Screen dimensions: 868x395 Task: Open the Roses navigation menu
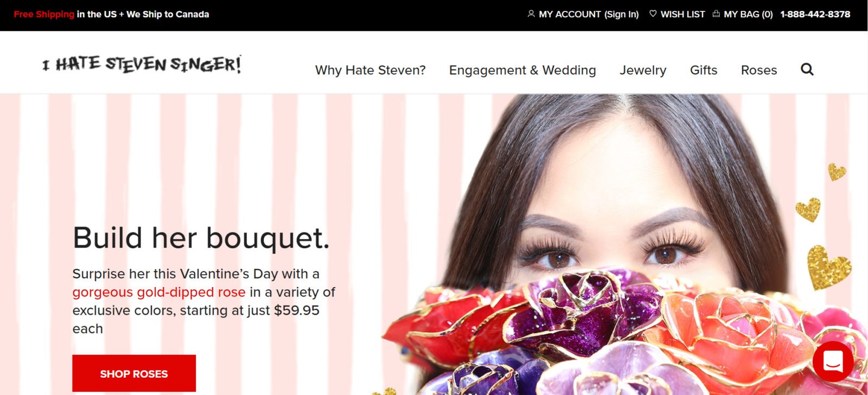coord(759,70)
